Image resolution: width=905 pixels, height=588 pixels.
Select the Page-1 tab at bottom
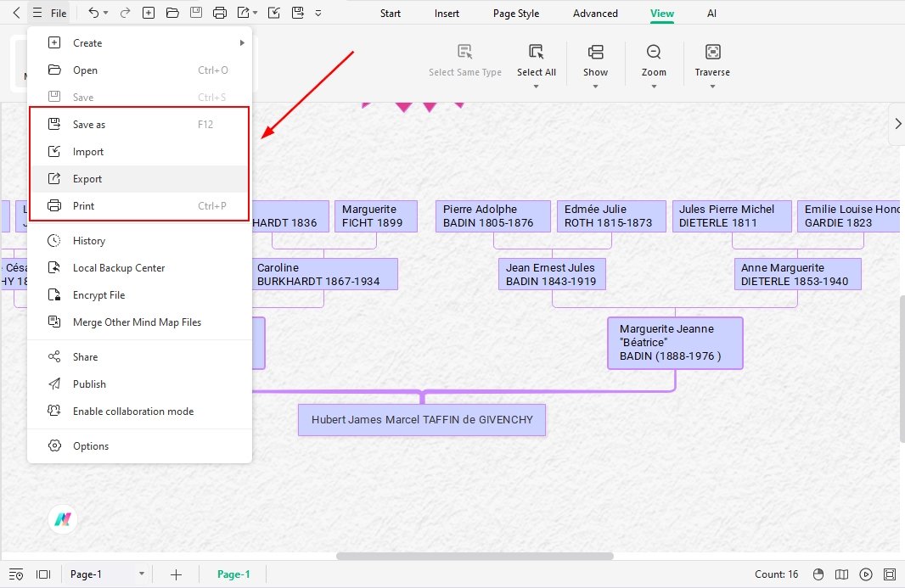point(233,574)
